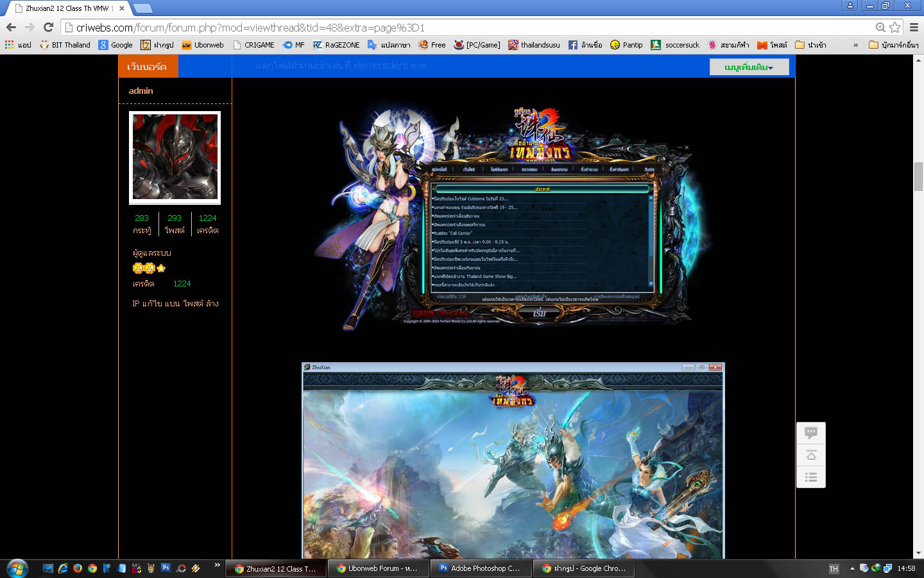Open the โพสต์ bookmark
Screen dimensions: 924x578
772,45
